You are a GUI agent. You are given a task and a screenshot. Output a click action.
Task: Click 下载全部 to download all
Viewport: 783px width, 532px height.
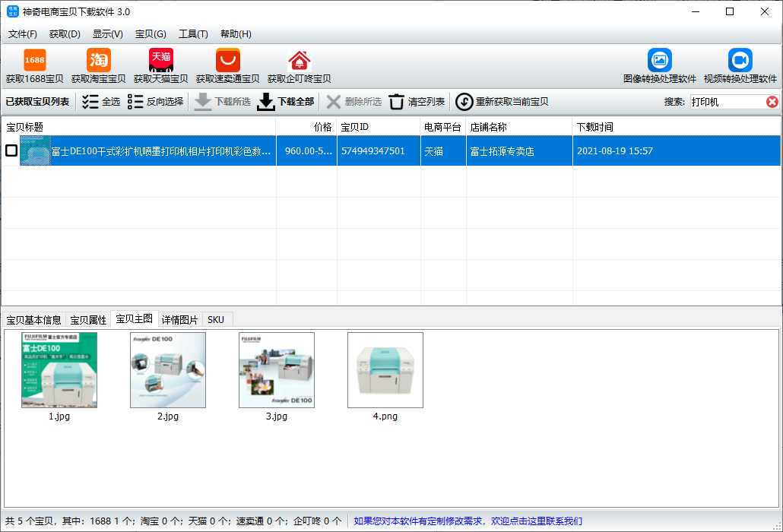click(x=286, y=102)
